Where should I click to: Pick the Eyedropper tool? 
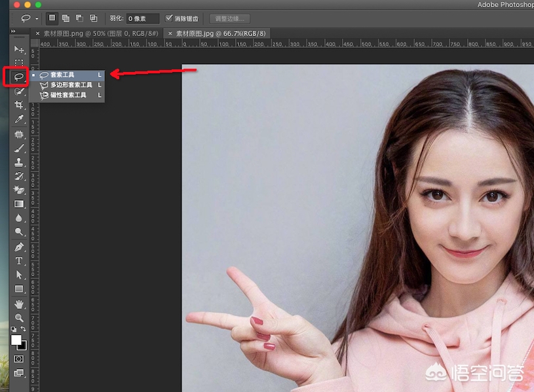(19, 119)
